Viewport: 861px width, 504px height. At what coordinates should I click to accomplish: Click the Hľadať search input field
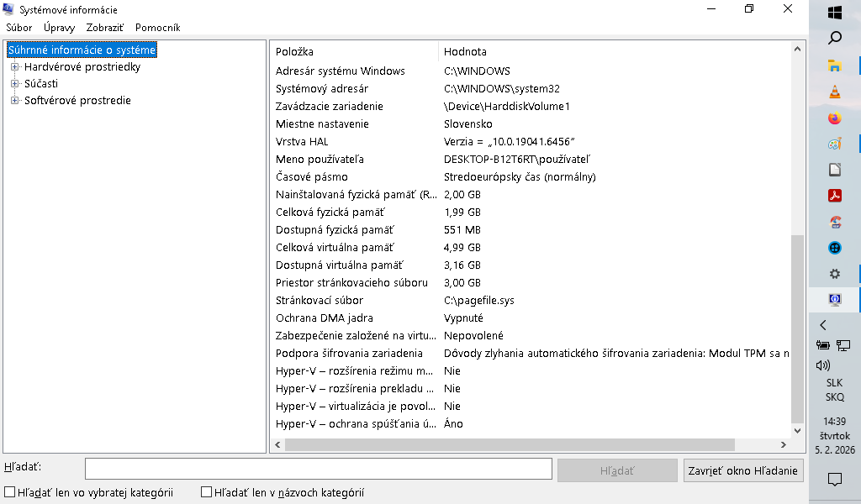click(319, 469)
